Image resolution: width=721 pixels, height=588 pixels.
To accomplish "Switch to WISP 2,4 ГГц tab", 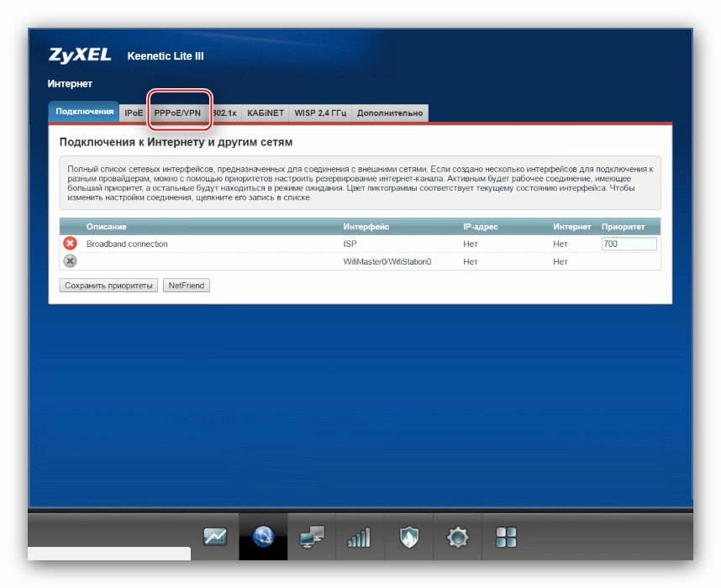I will (319, 113).
